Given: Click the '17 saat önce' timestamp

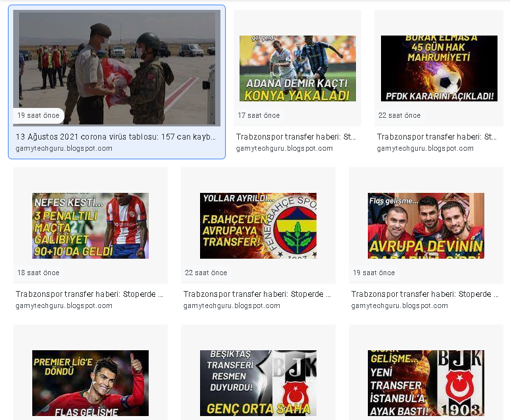Looking at the screenshot, I should 259,115.
